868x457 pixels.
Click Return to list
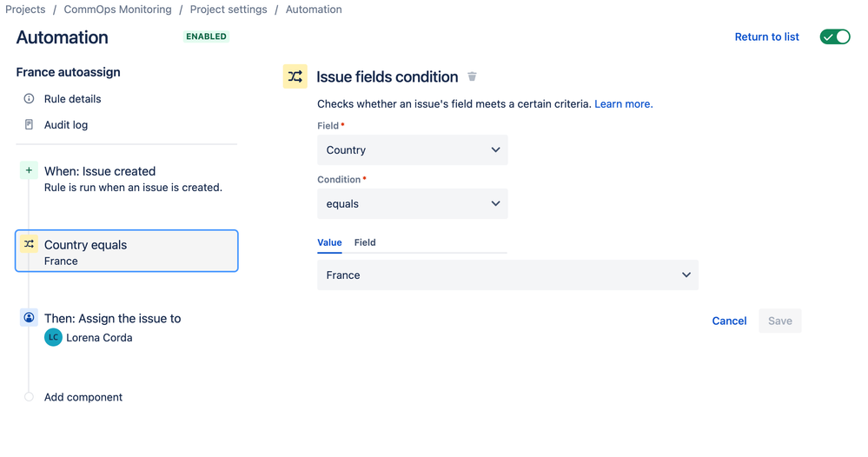coord(766,37)
